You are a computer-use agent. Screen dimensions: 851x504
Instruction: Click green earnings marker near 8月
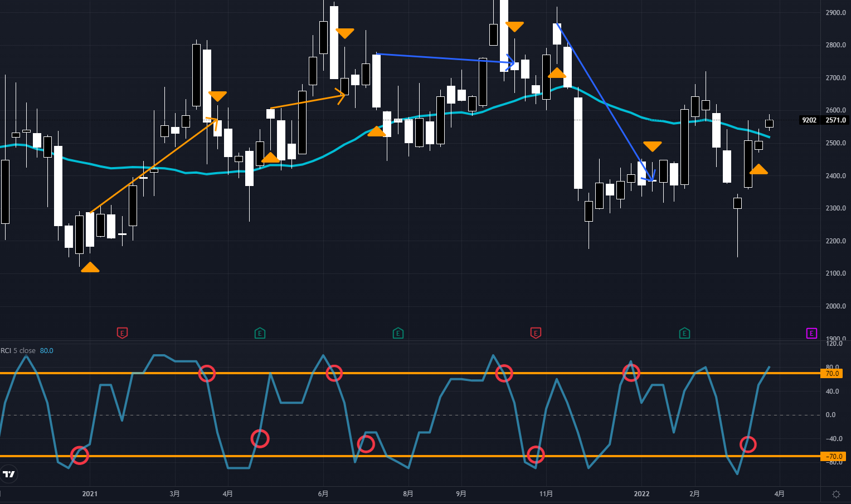pyautogui.click(x=397, y=334)
